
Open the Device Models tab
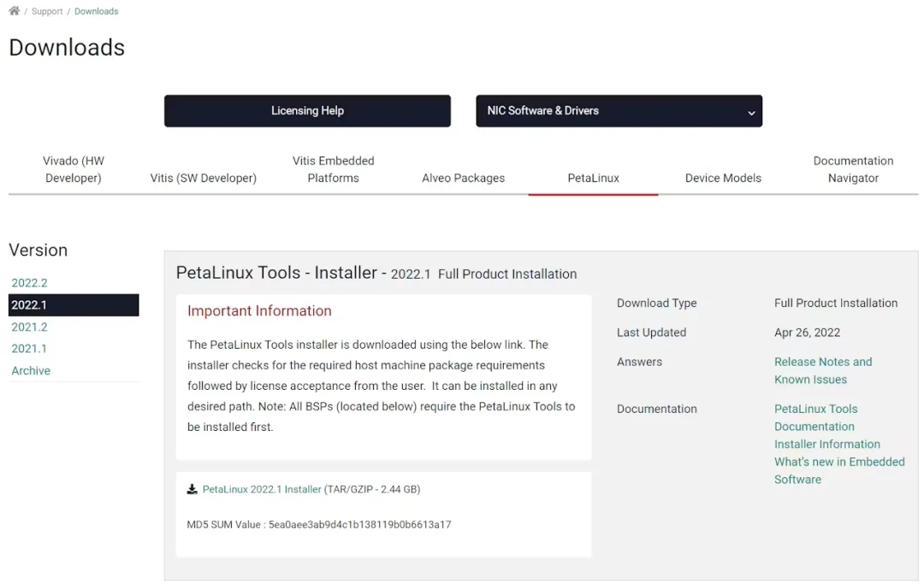click(x=723, y=178)
